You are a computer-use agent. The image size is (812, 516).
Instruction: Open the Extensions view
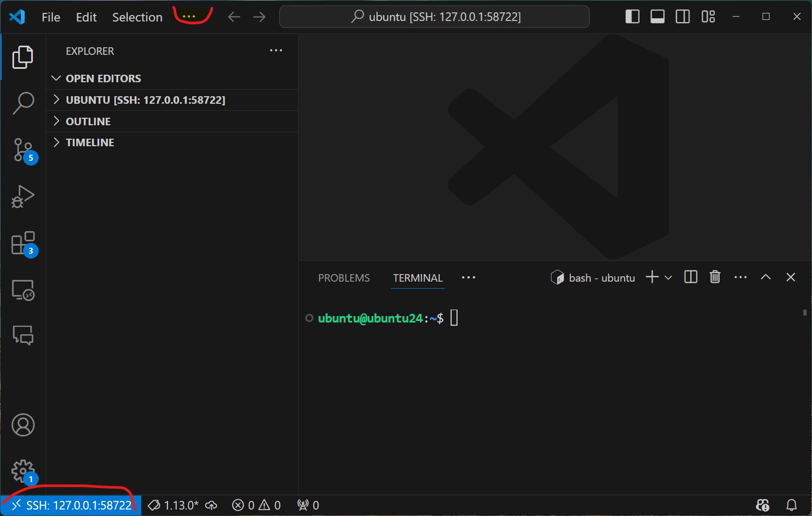click(x=23, y=244)
